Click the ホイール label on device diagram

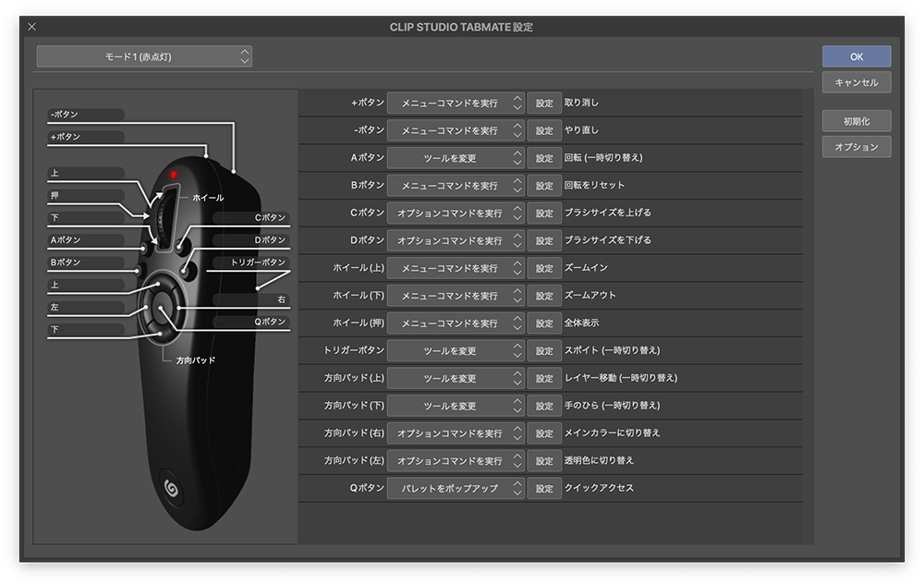click(x=208, y=198)
